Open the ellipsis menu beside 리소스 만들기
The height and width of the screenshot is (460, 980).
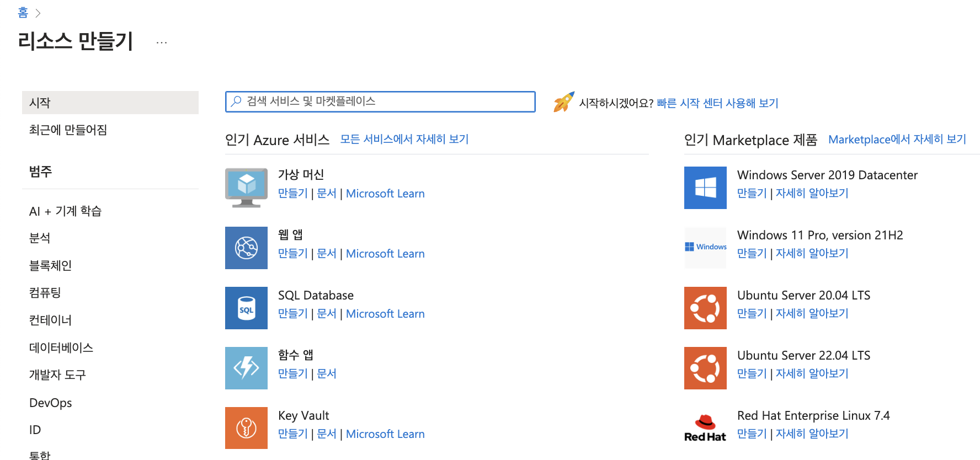click(x=161, y=42)
